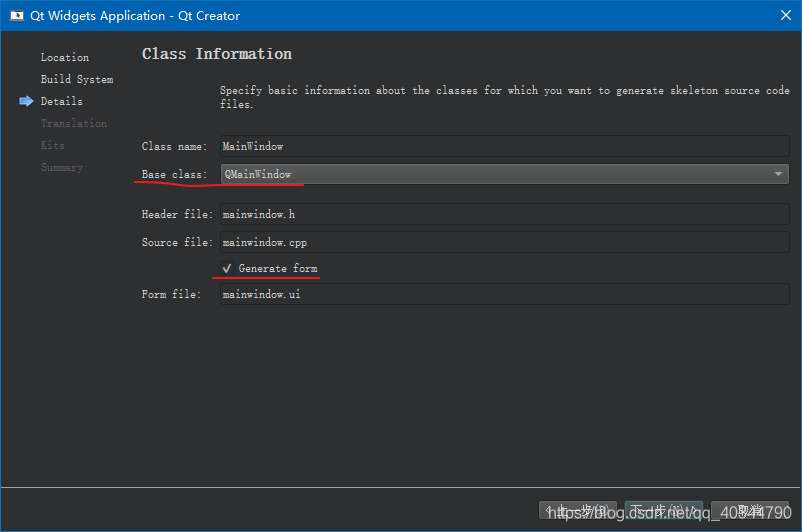Click the Class Information heading

[x=217, y=54]
